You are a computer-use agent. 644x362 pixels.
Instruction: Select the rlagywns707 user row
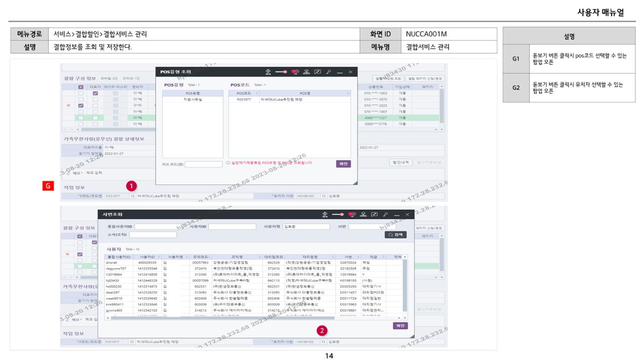[x=253, y=269]
